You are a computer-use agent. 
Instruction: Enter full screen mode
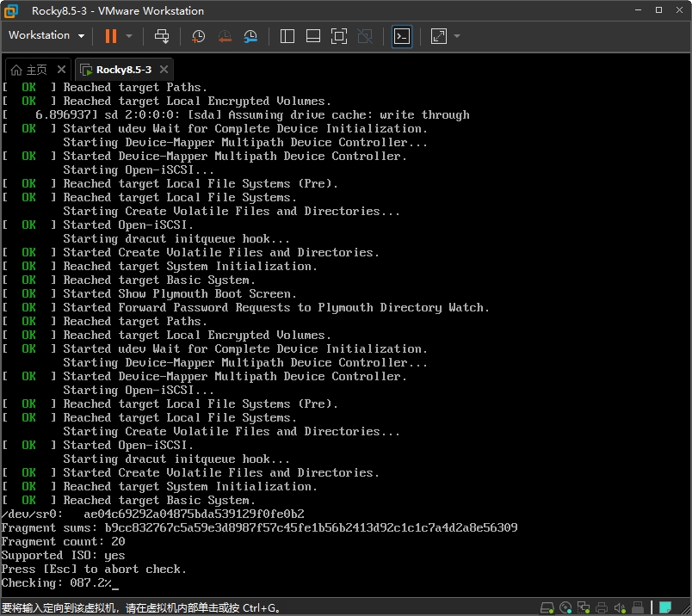point(339,36)
